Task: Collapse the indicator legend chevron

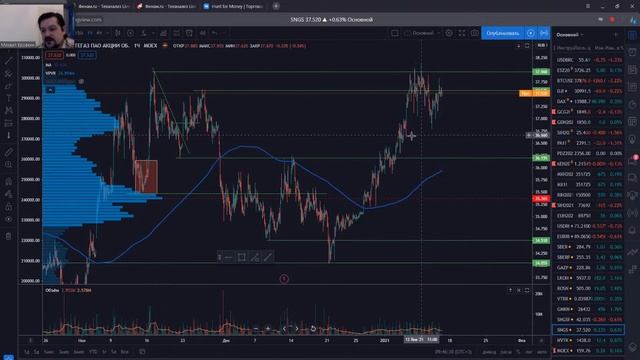Action: [50, 90]
